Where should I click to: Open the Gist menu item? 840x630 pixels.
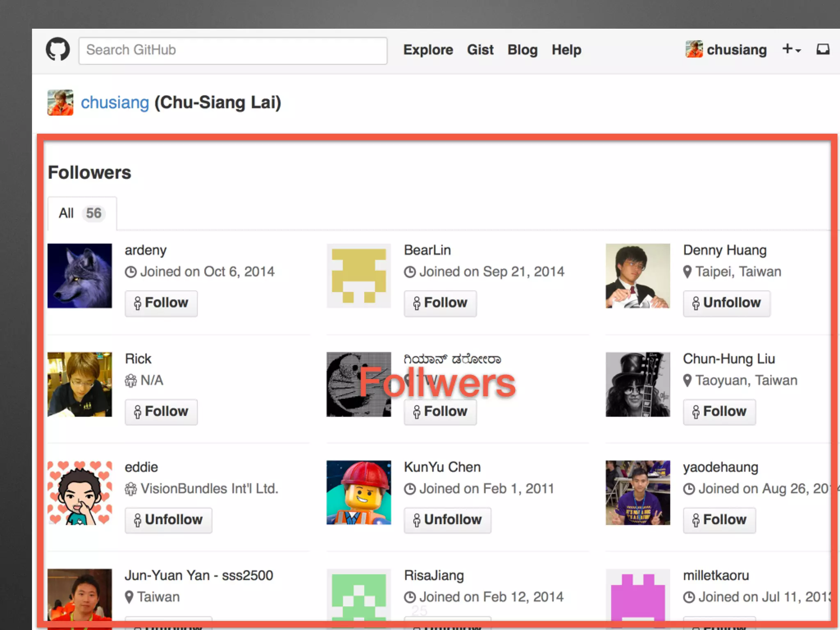pos(480,50)
